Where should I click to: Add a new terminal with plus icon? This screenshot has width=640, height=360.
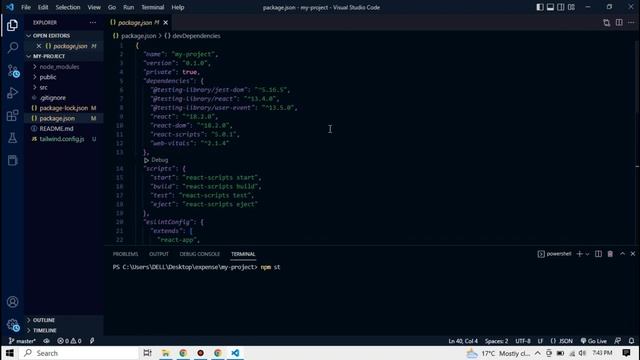[x=579, y=254]
